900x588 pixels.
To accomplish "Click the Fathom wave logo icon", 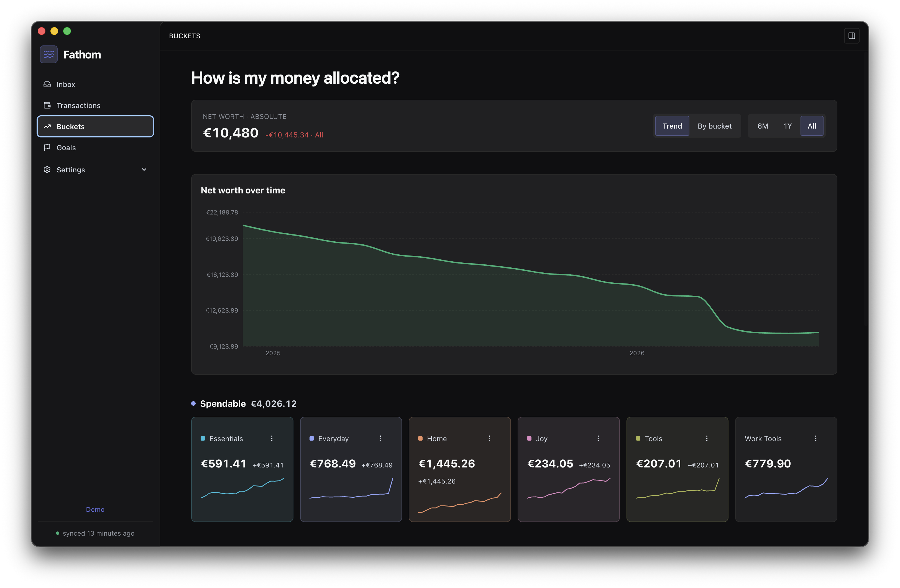I will 49,55.
